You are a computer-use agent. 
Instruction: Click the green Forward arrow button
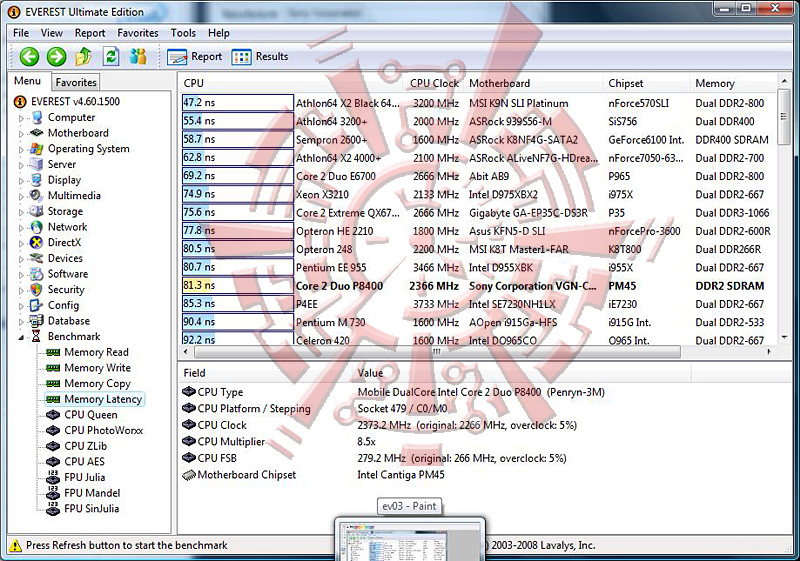coord(57,57)
